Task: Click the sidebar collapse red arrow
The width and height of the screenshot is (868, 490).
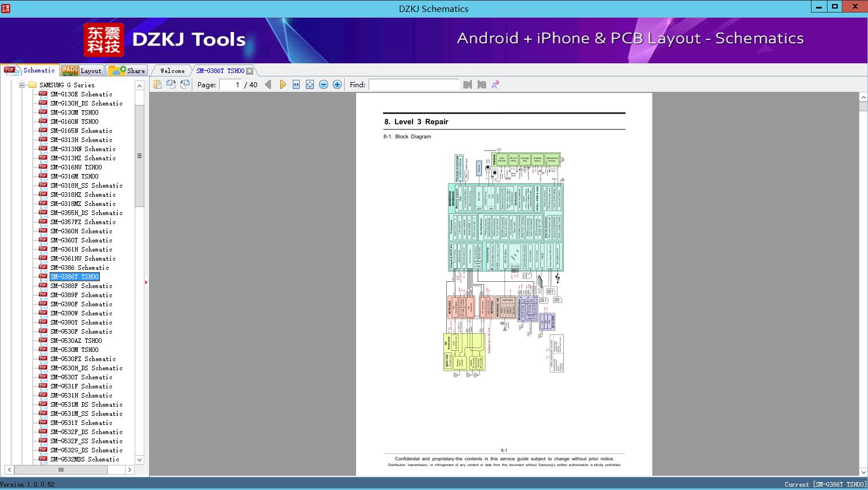Action: 146,282
